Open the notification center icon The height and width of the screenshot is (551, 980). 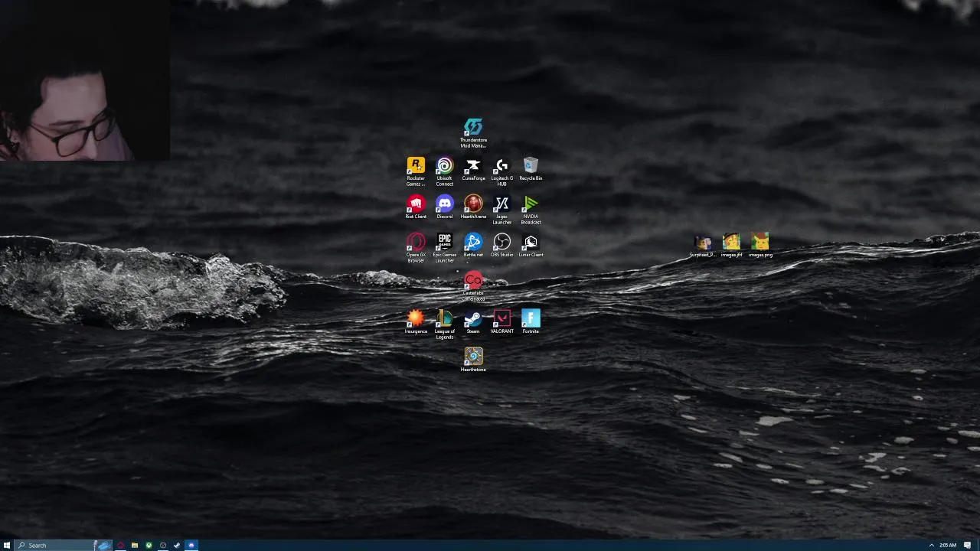click(968, 545)
